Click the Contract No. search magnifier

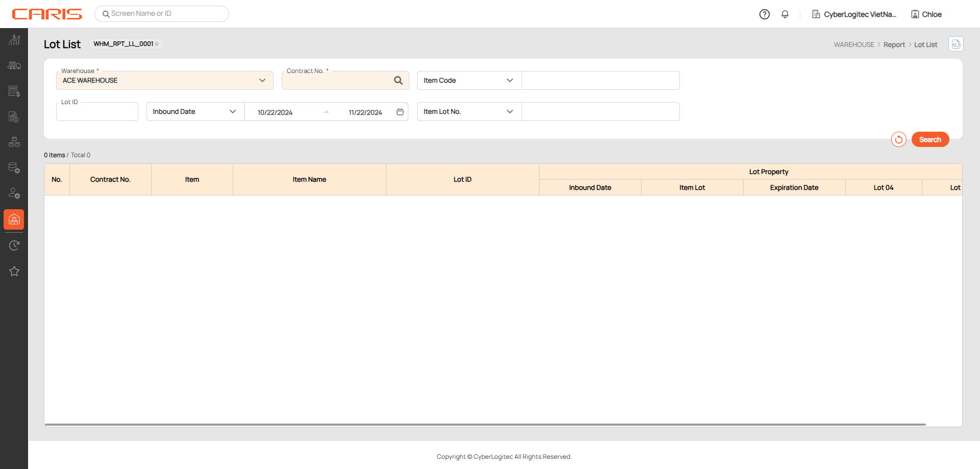click(398, 81)
